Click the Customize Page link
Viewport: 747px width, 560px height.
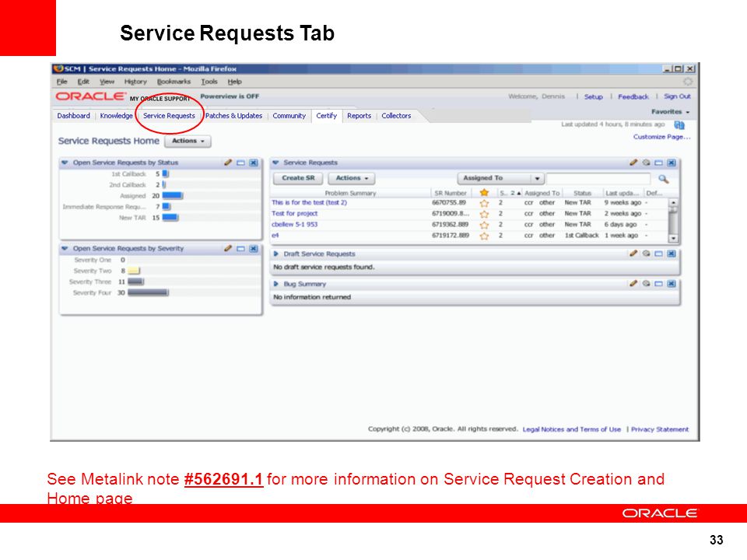pyautogui.click(x=661, y=137)
